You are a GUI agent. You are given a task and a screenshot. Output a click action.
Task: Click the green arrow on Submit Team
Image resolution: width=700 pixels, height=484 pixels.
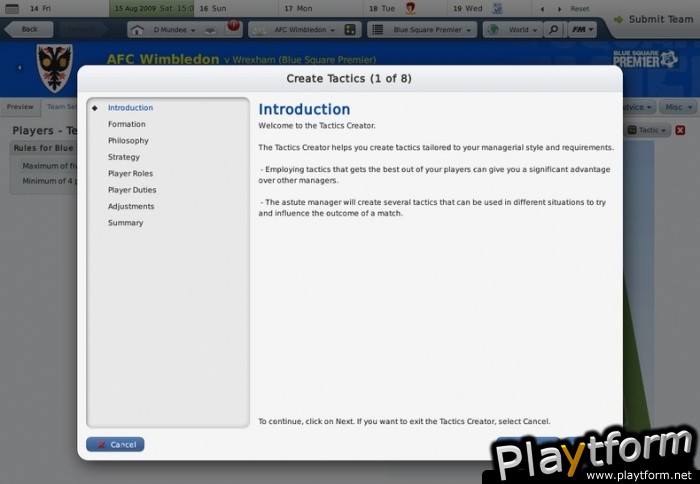618,20
